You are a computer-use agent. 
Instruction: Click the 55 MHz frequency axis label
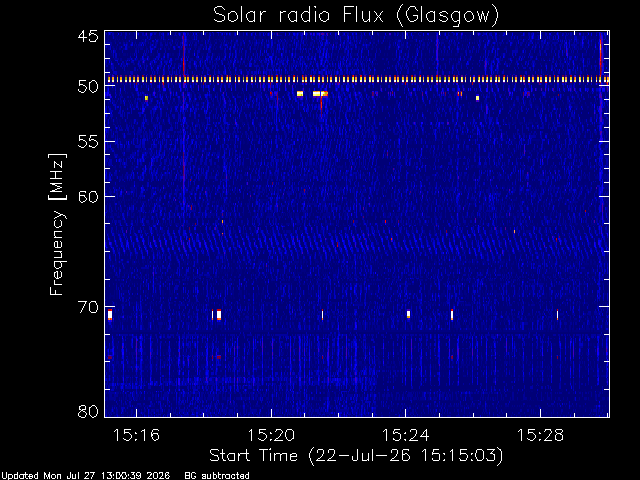click(88, 142)
